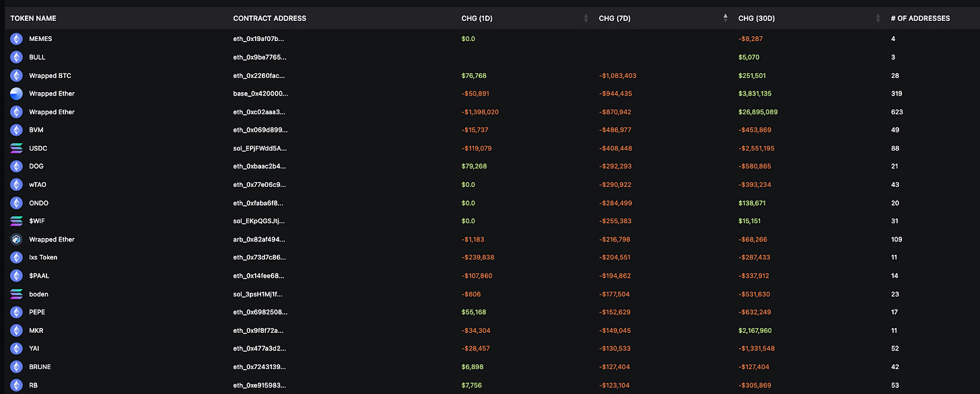
Task: Click the 7D change value -$1,083,403
Action: point(617,76)
